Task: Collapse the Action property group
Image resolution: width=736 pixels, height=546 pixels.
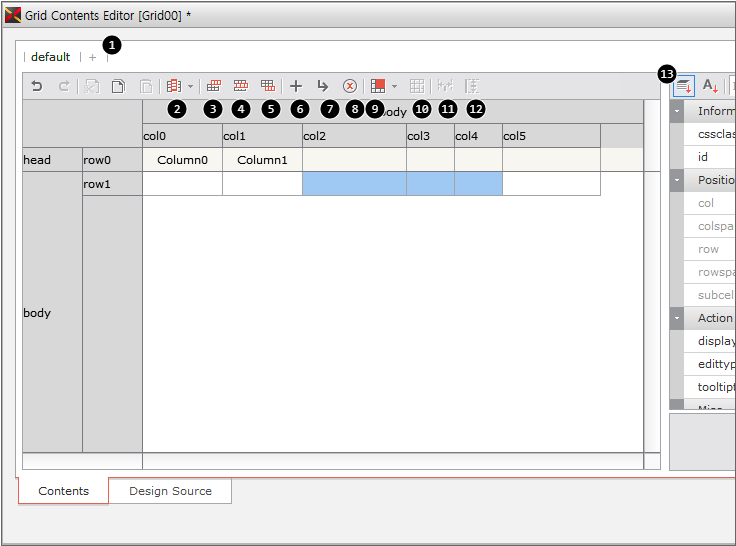Action: tap(677, 318)
